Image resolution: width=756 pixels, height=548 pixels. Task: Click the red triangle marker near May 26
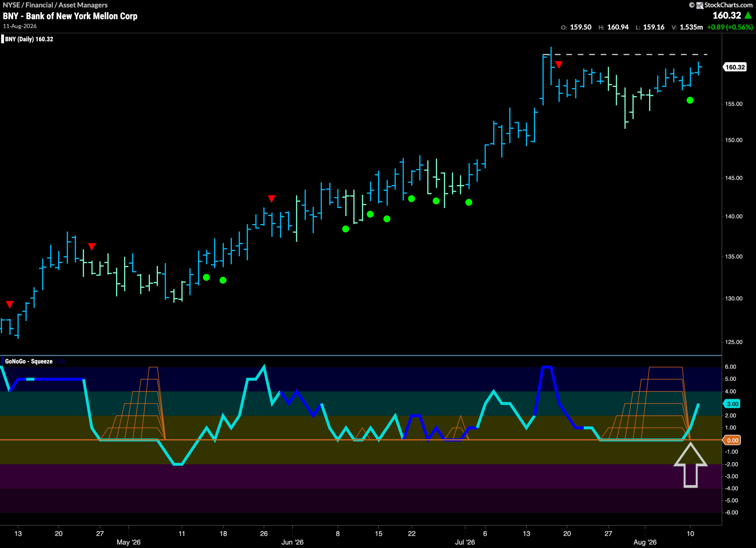272,199
